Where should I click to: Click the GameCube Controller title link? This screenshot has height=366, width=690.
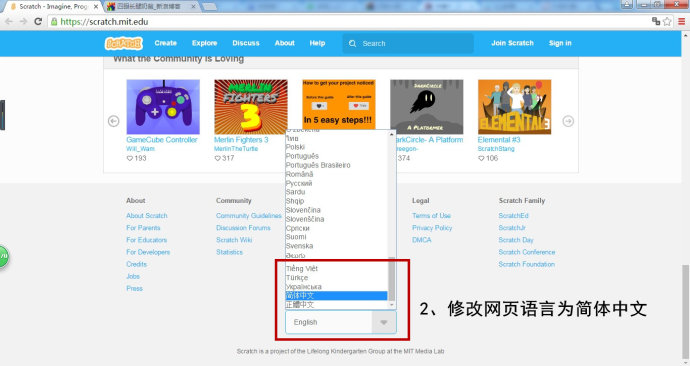[x=162, y=140]
